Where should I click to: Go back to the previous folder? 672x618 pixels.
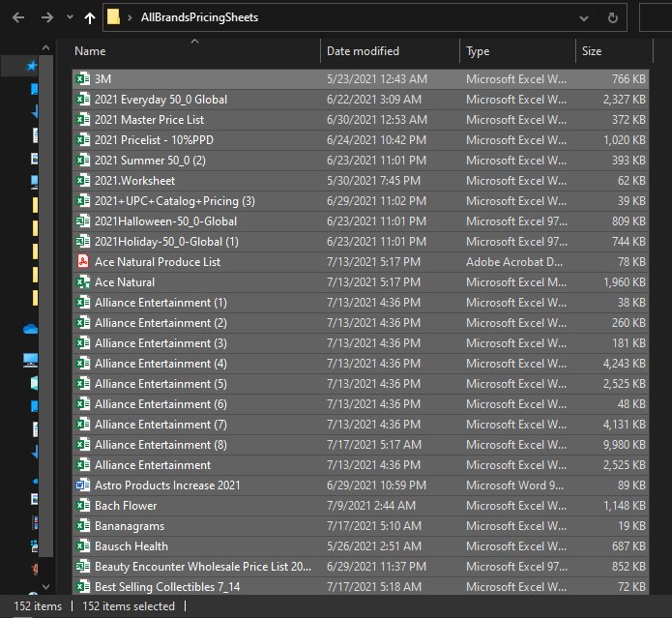click(x=18, y=17)
